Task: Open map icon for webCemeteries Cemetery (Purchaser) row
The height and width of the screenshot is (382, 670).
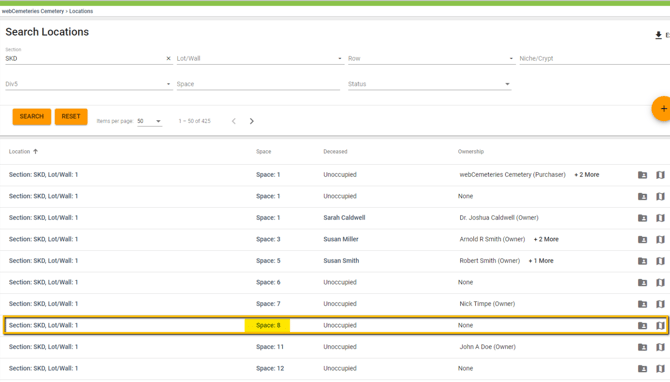Action: coord(660,175)
